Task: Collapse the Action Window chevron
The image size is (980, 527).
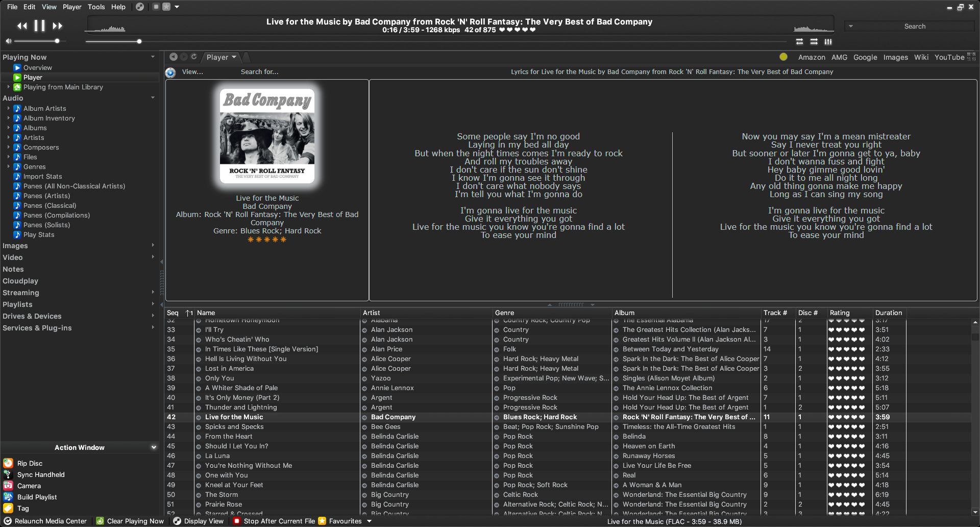Action: 154,447
